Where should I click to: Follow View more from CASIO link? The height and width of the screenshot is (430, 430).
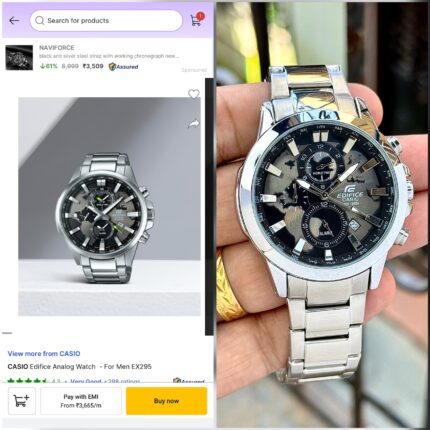point(44,354)
